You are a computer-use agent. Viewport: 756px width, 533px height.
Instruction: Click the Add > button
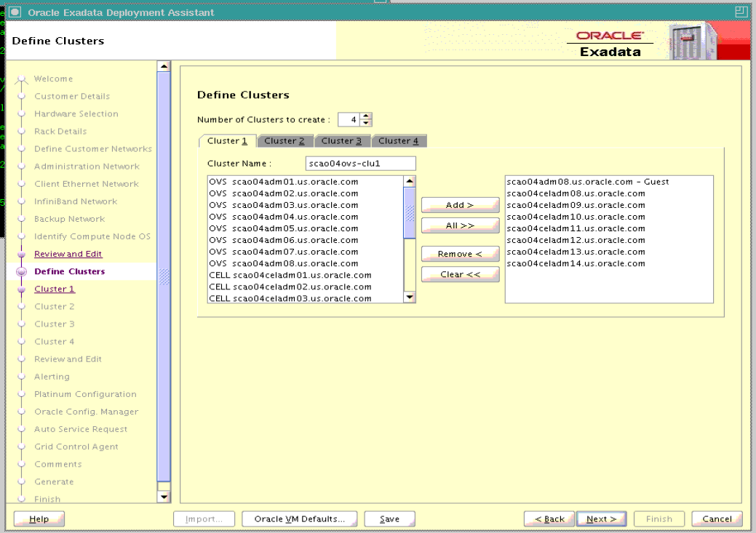point(460,205)
